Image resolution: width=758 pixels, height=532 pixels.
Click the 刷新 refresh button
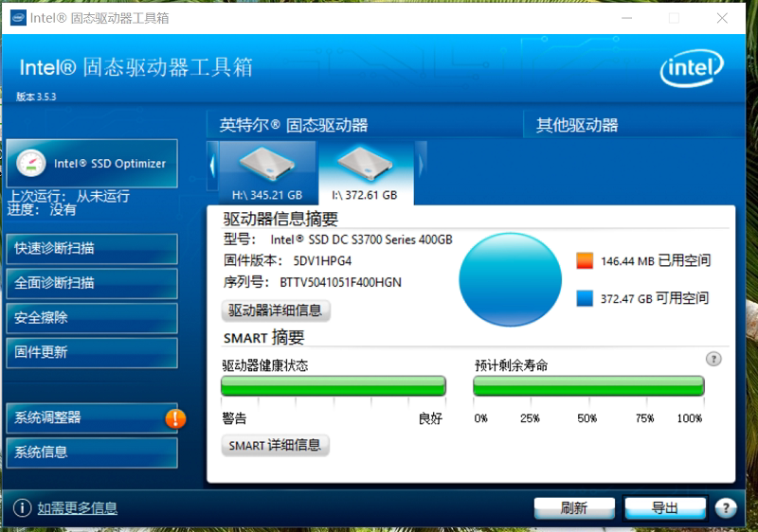pyautogui.click(x=574, y=508)
